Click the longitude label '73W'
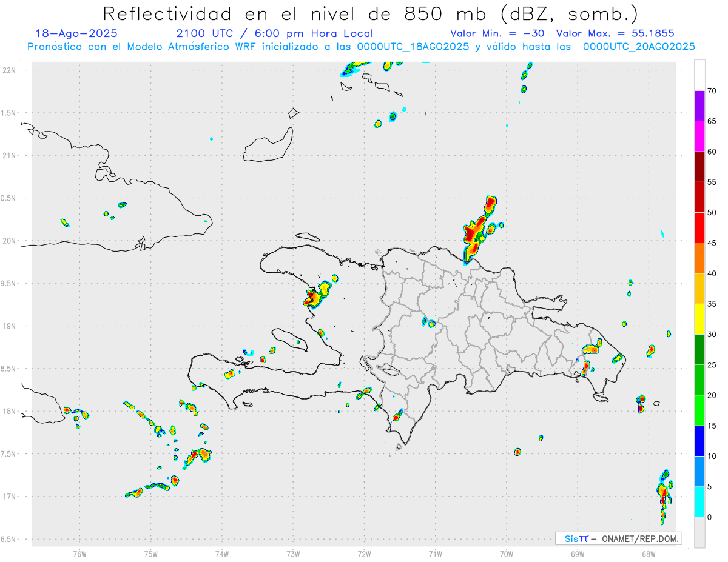 293,554
